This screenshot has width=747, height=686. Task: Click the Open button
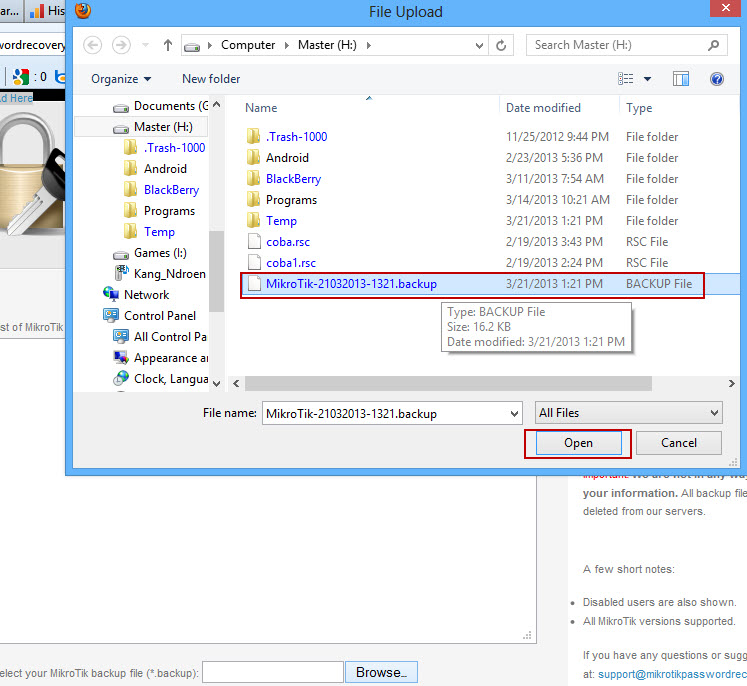tap(578, 443)
